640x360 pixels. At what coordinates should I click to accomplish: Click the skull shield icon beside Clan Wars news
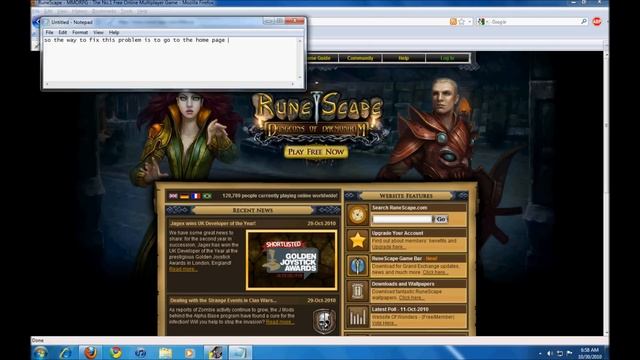[x=324, y=321]
